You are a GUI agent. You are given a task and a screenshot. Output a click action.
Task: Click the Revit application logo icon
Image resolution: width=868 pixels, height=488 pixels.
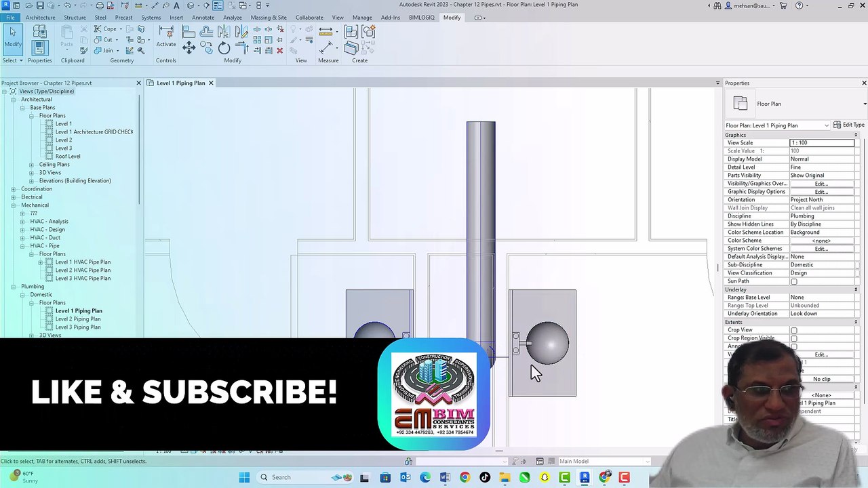coord(5,5)
